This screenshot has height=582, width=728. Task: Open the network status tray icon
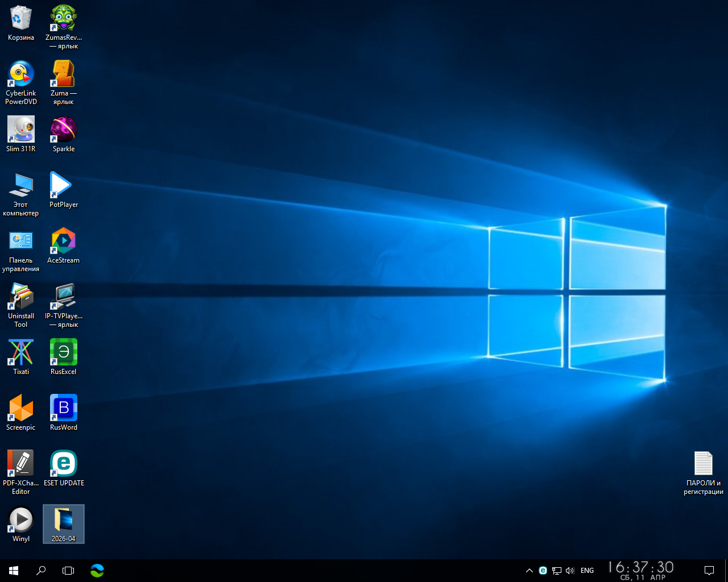[557, 571]
